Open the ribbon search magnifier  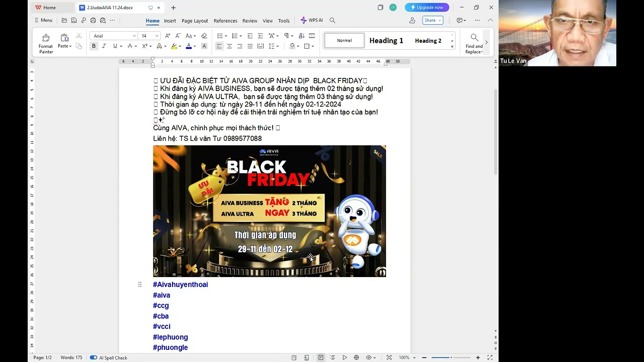click(x=332, y=21)
